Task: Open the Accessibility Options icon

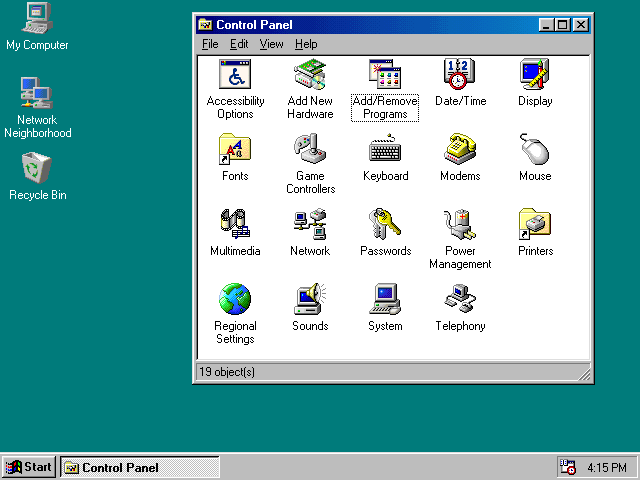Action: click(x=235, y=74)
